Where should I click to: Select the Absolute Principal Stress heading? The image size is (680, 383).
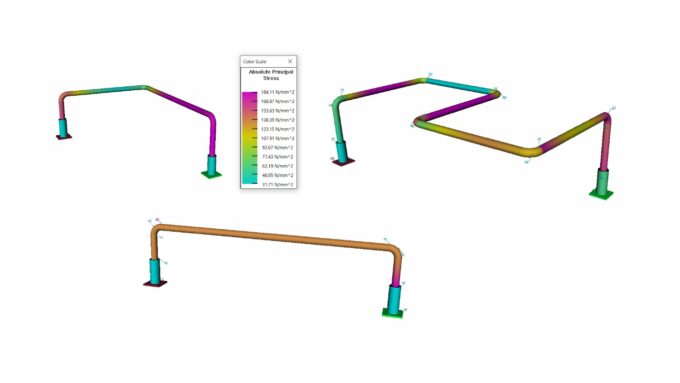(271, 75)
